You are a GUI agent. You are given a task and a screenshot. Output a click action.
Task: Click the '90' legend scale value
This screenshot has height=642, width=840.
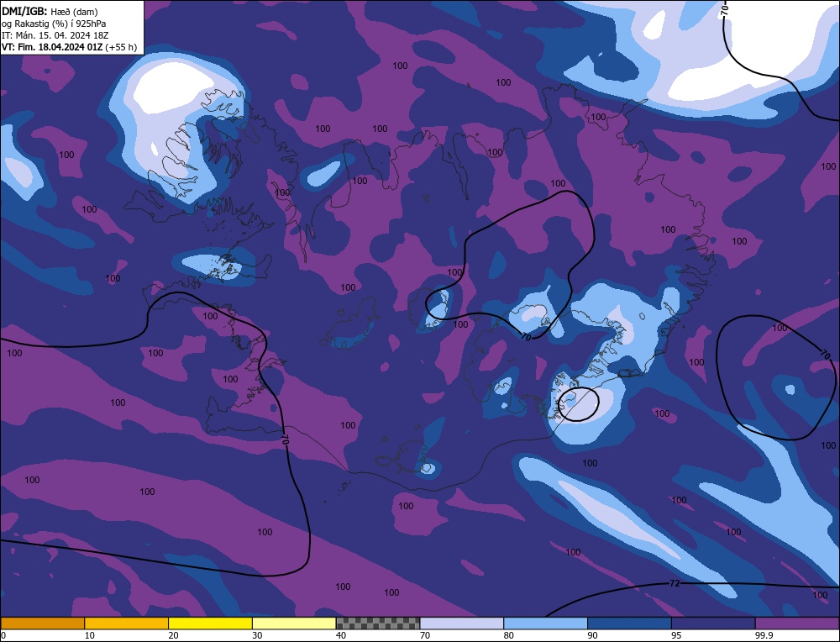592,635
